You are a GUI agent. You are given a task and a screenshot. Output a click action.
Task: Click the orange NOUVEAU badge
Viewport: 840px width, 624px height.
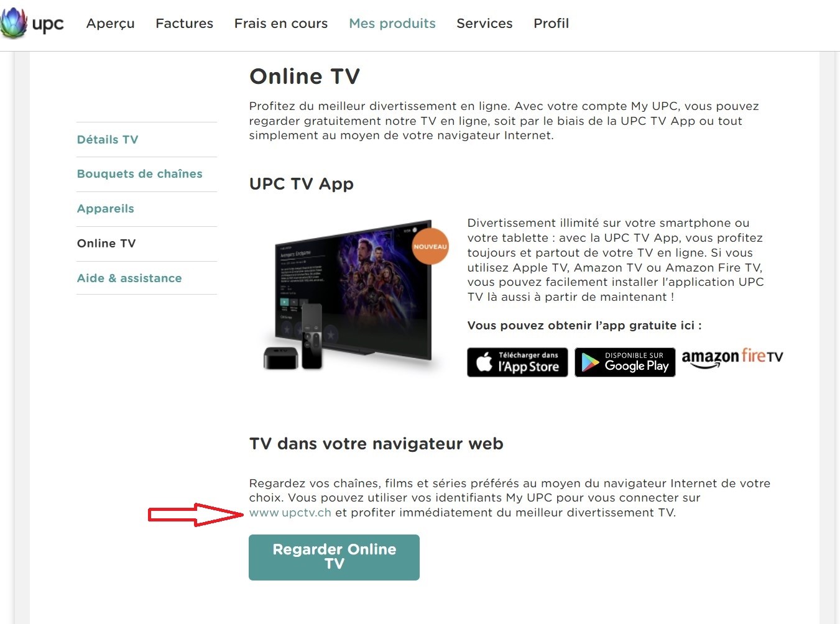(x=430, y=246)
